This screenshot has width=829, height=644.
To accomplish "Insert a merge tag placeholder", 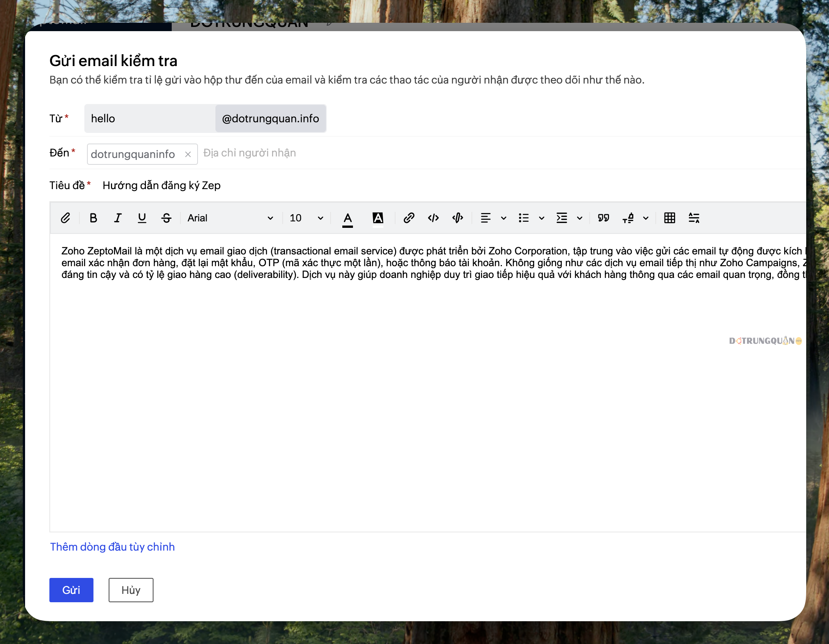I will 457,218.
